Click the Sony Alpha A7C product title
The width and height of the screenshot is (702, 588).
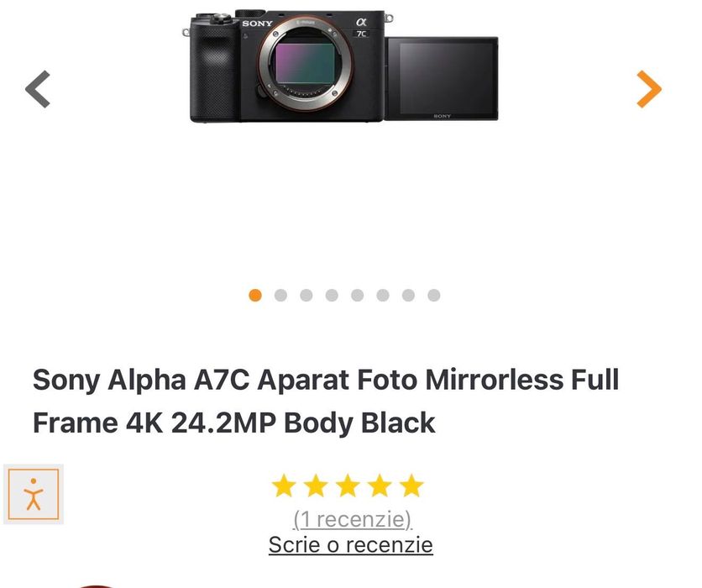pos(326,401)
